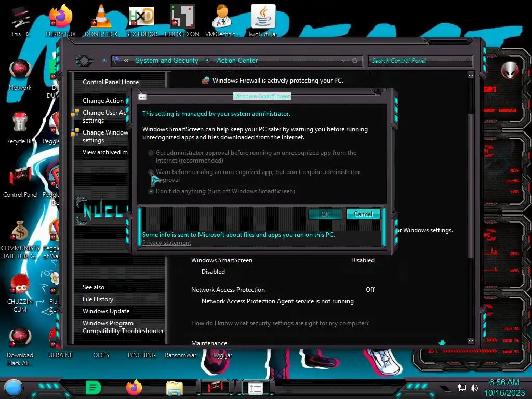Open Network desktop icon

(20, 75)
